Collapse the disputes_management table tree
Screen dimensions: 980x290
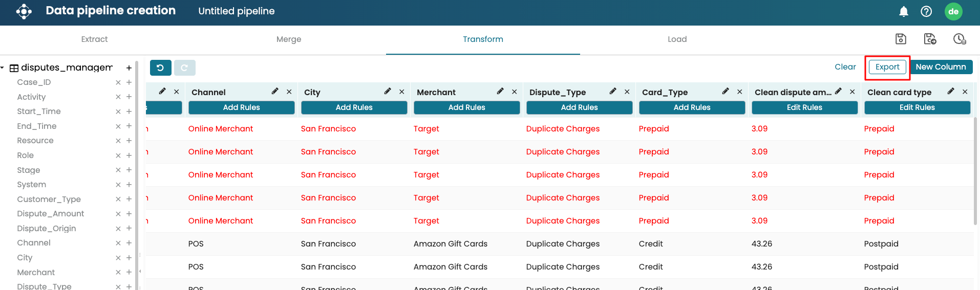point(3,68)
